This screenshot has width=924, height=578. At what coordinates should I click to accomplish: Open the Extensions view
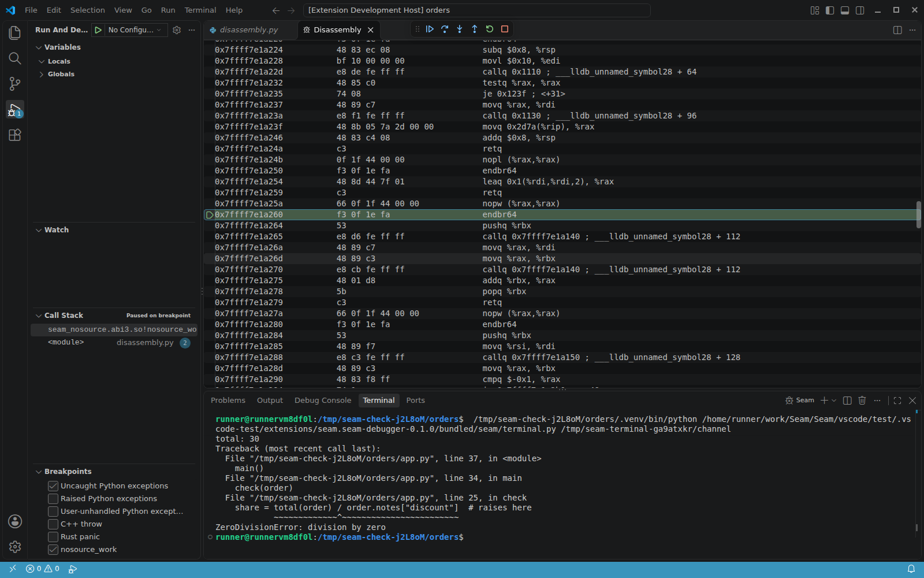[x=15, y=135]
